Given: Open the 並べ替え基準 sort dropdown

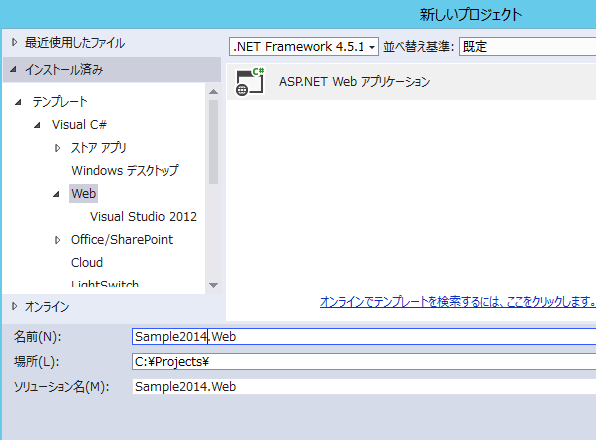Looking at the screenshot, I should pyautogui.click(x=528, y=47).
